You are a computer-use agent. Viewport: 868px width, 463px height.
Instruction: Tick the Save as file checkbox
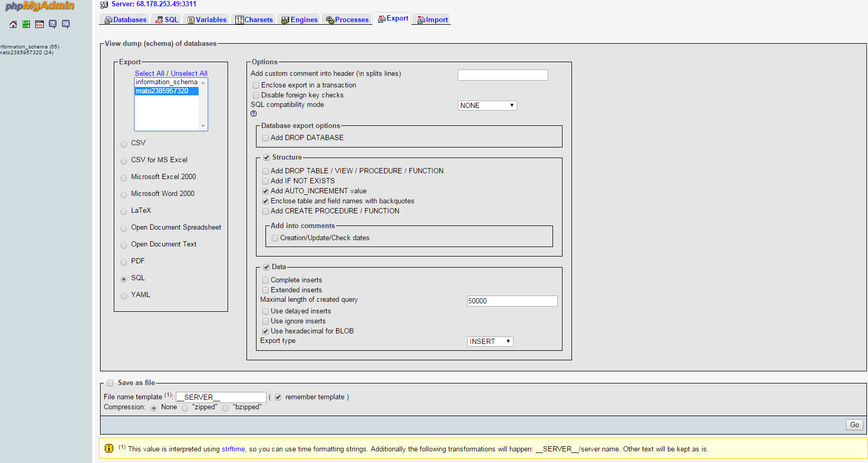point(110,383)
